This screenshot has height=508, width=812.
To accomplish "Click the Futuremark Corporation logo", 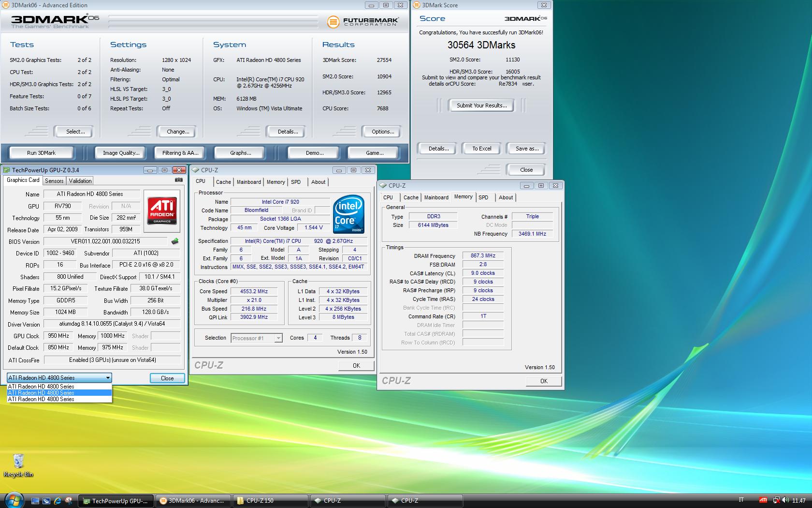I will tap(362, 22).
